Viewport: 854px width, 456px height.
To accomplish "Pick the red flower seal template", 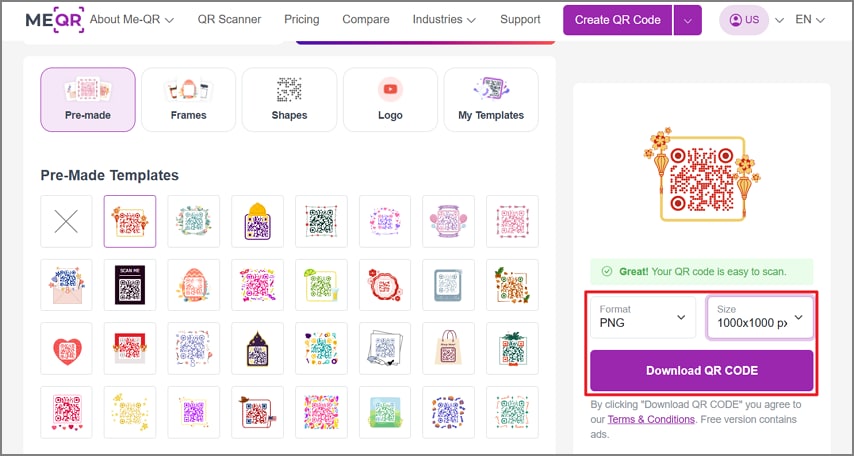I will [x=385, y=285].
